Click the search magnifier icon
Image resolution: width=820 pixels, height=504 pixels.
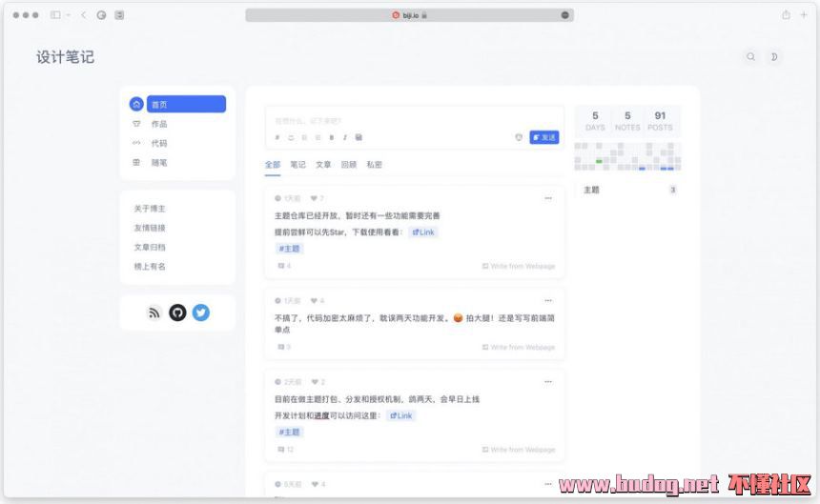(750, 57)
